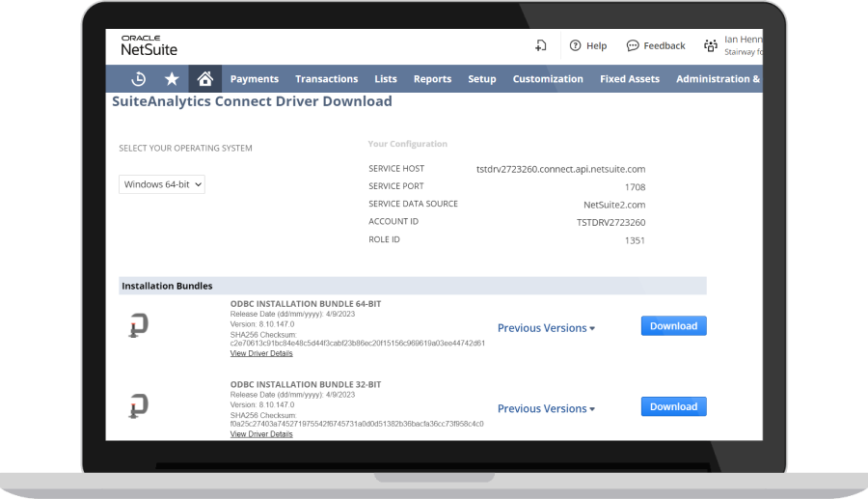Open the Windows 64-bit operating system dropdown
868x499 pixels.
(x=162, y=184)
